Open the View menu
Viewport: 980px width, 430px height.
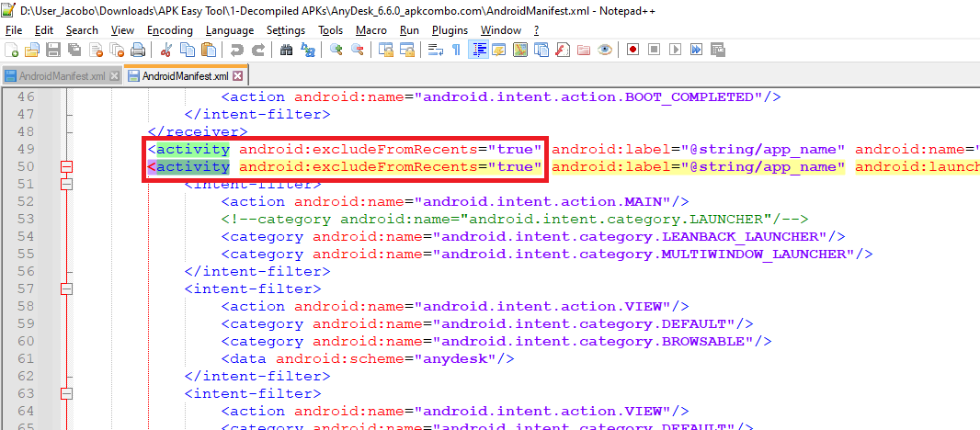[122, 30]
